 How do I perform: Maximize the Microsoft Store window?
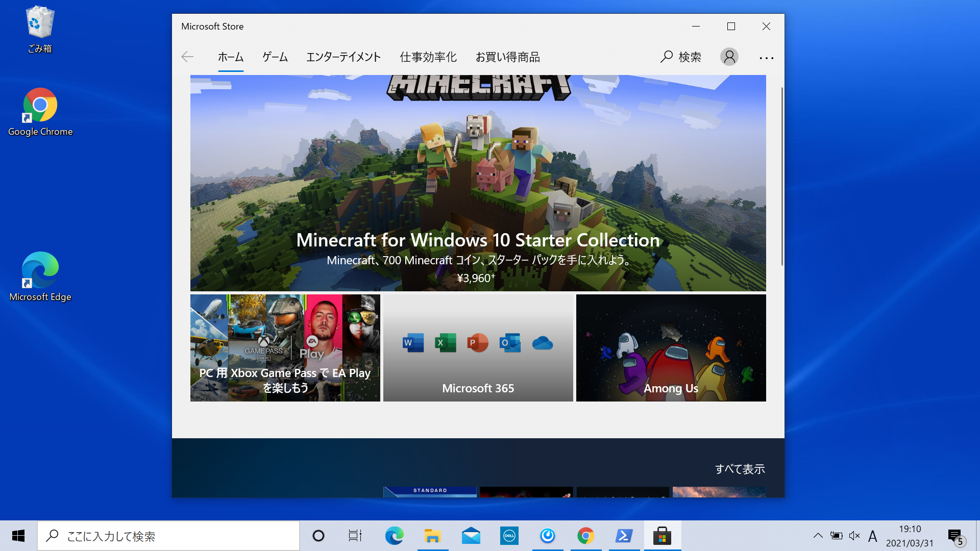point(731,26)
